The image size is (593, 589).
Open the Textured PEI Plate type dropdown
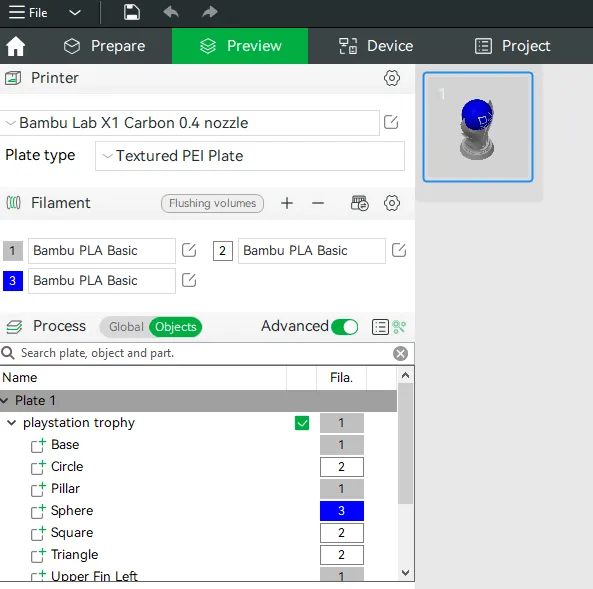pyautogui.click(x=250, y=156)
